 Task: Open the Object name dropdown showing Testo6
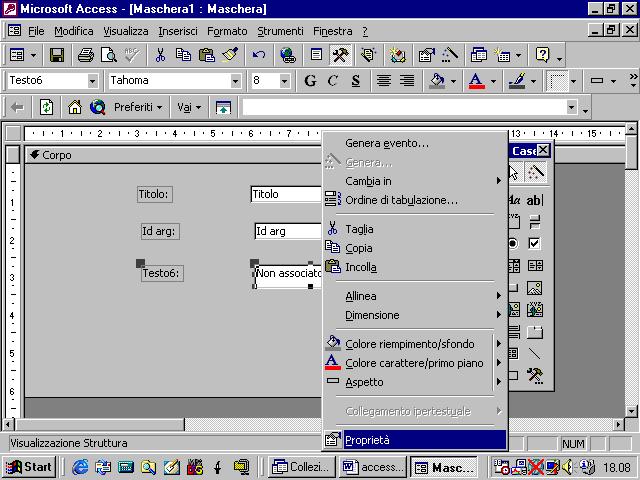[93, 81]
